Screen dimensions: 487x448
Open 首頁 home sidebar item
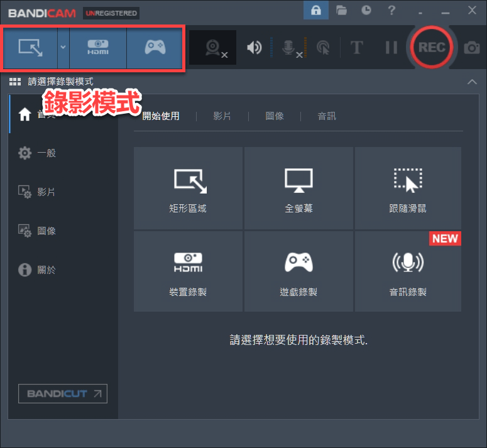click(x=63, y=114)
